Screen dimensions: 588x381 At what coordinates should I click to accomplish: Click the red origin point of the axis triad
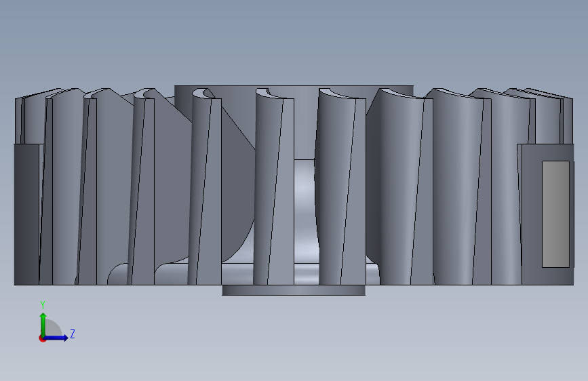(x=41, y=338)
